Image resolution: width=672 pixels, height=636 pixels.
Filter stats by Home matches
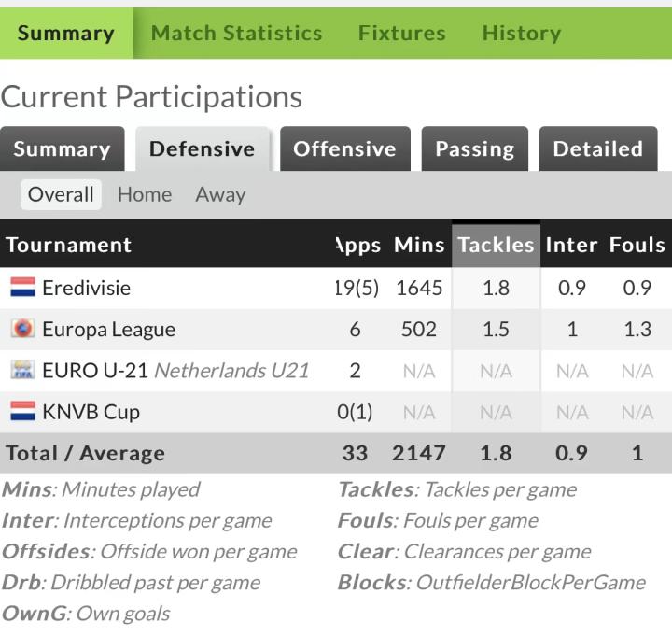coord(145,194)
